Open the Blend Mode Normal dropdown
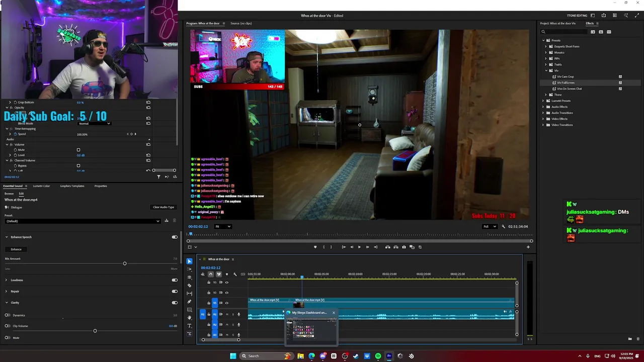This screenshot has width=644, height=362. pyautogui.click(x=95, y=123)
